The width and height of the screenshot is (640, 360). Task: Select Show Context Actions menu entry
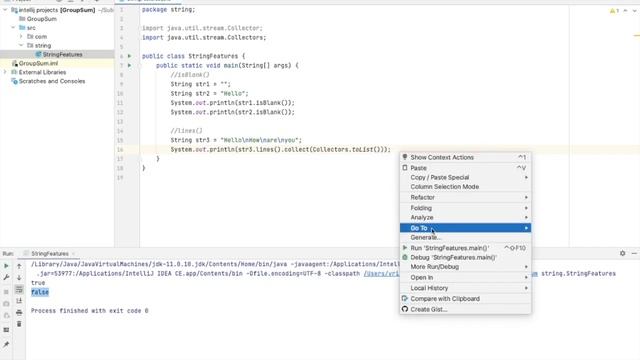465,157
